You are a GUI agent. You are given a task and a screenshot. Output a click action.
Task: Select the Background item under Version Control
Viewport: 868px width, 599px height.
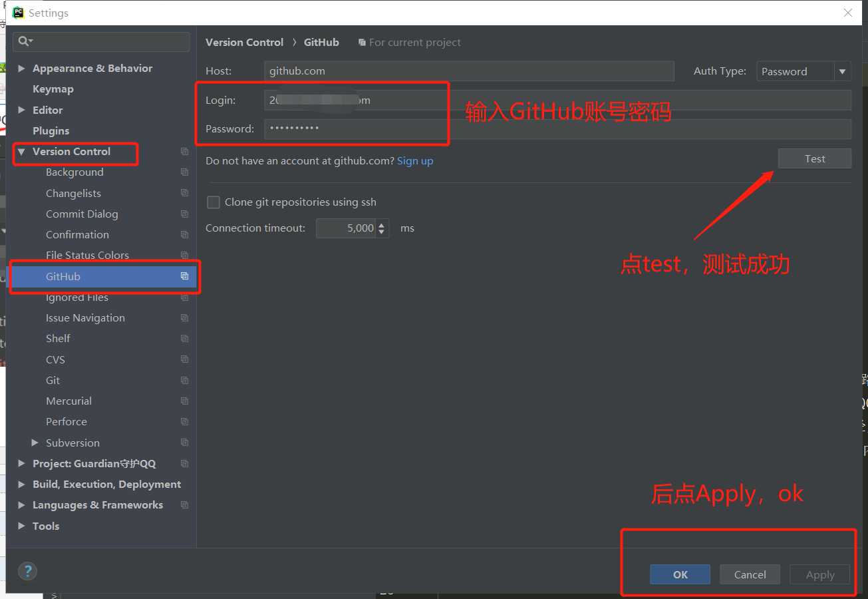74,172
